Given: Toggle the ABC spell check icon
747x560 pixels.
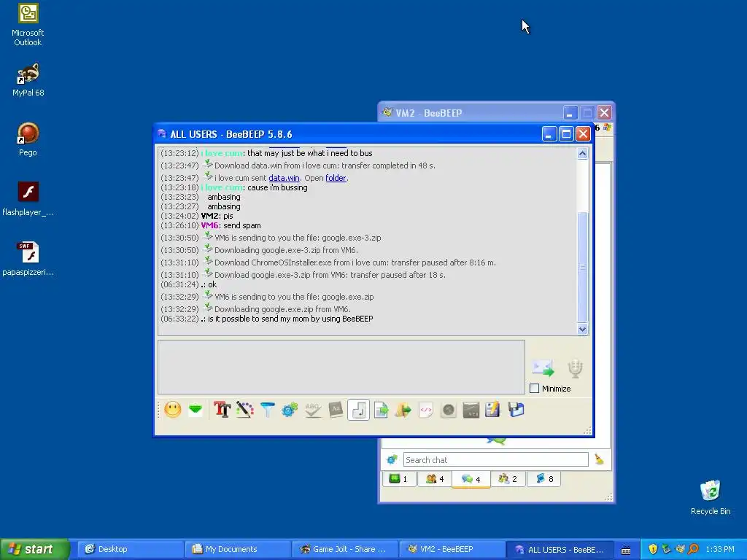Looking at the screenshot, I should click(x=312, y=410).
